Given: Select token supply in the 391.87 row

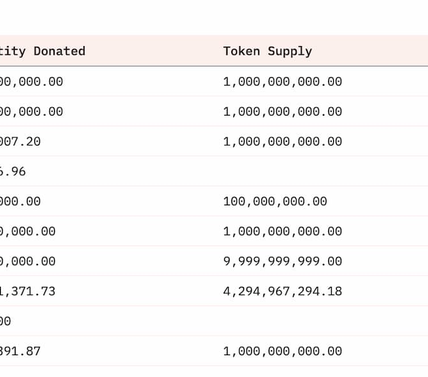Looking at the screenshot, I should (283, 351).
